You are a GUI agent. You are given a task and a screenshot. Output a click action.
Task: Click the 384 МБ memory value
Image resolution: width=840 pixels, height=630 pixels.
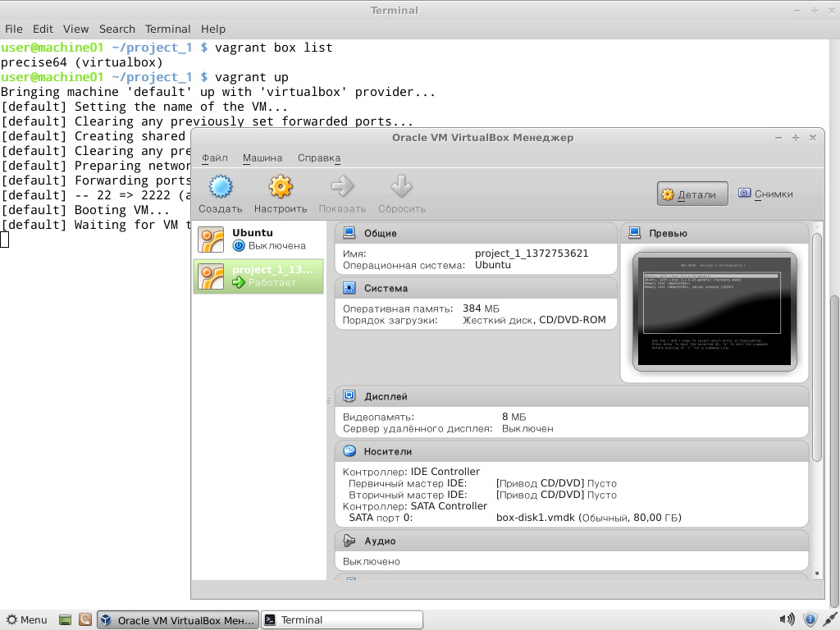click(481, 308)
